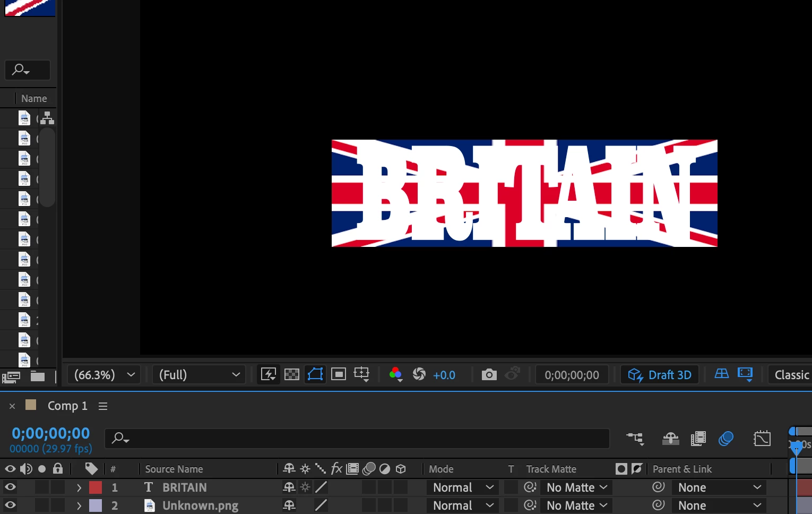Click the 3D Layer cube column header

point(401,469)
